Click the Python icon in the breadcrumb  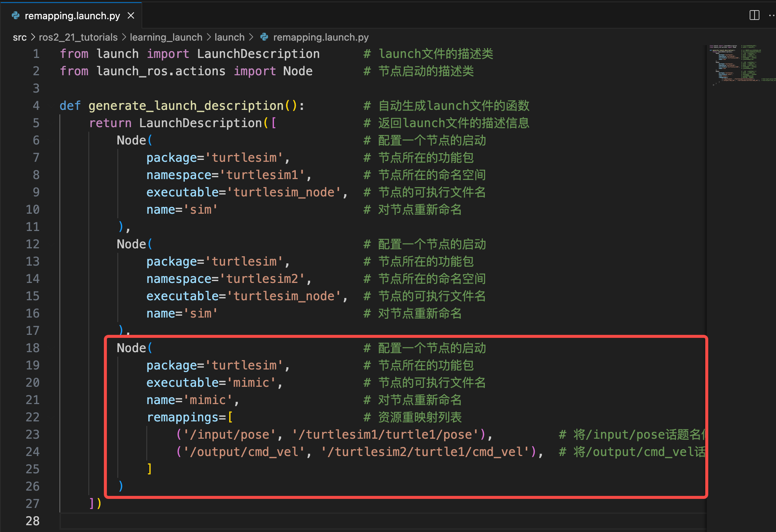pos(265,37)
